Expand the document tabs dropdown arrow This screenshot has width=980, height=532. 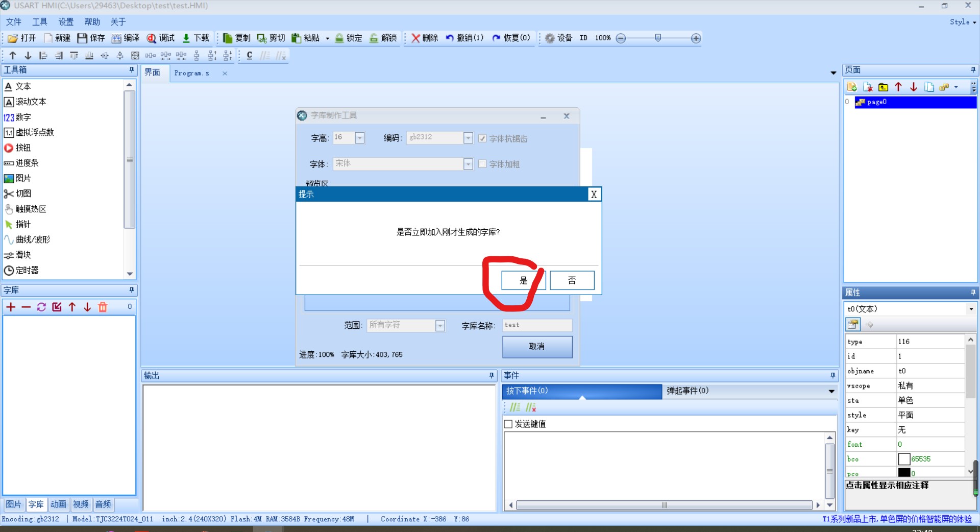point(834,74)
